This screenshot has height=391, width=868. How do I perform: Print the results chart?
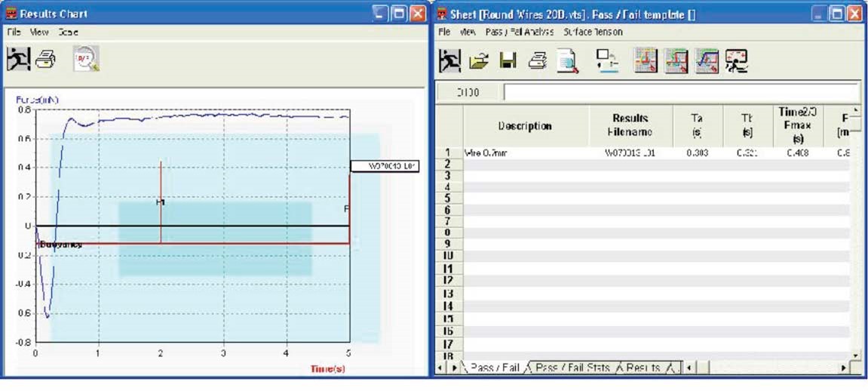(x=45, y=60)
